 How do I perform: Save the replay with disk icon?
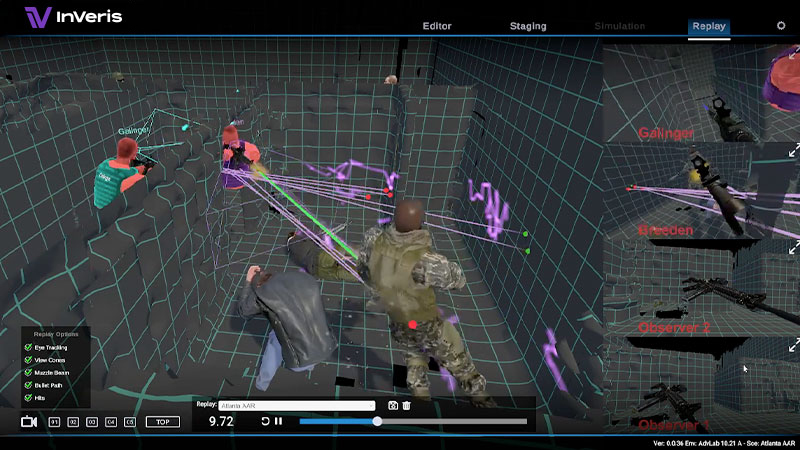coord(393,405)
